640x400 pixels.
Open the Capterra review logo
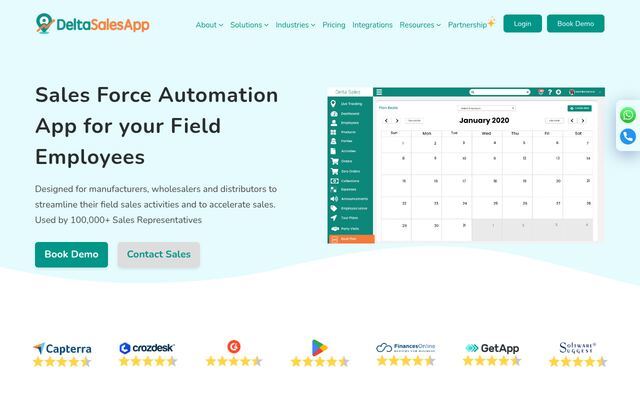point(62,348)
